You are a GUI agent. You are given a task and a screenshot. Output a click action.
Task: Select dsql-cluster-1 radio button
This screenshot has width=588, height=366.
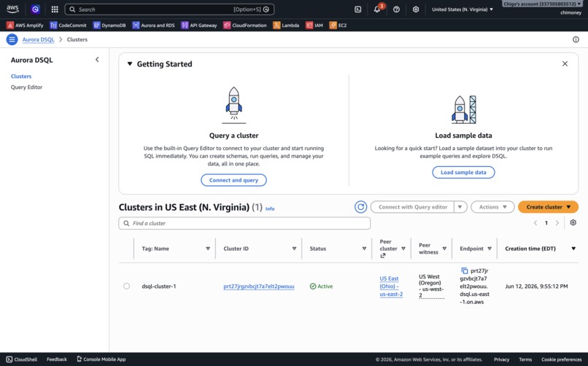click(126, 287)
